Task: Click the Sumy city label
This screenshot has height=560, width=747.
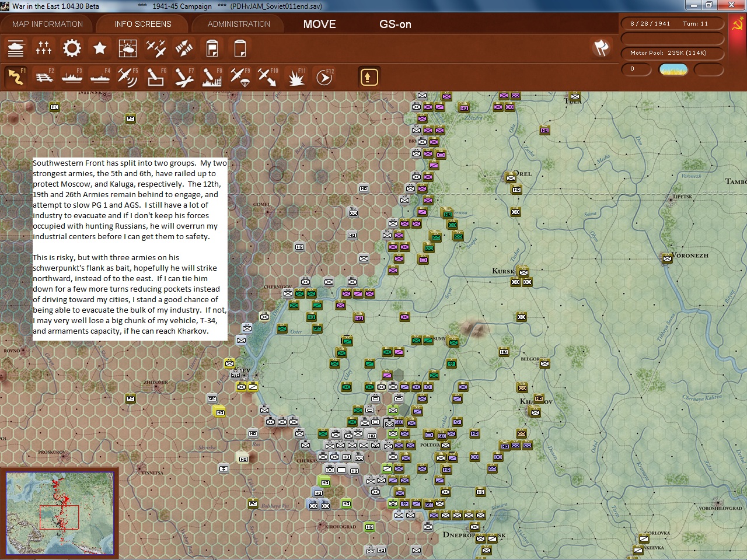Action: click(439, 338)
